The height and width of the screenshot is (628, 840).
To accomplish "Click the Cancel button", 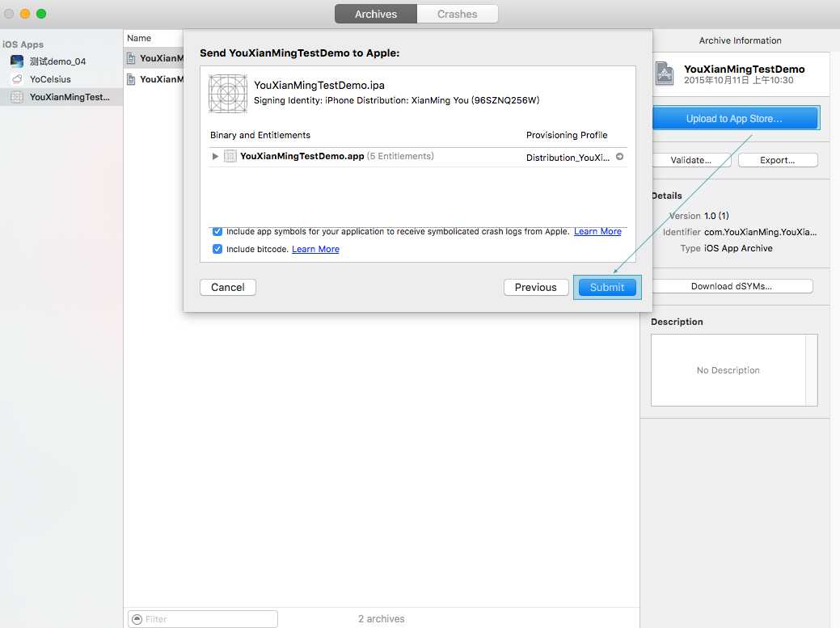I will click(228, 287).
